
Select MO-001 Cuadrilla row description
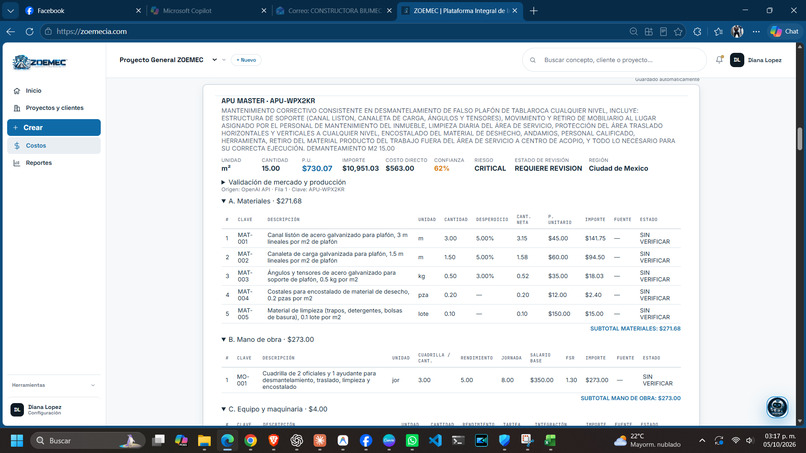tap(319, 380)
